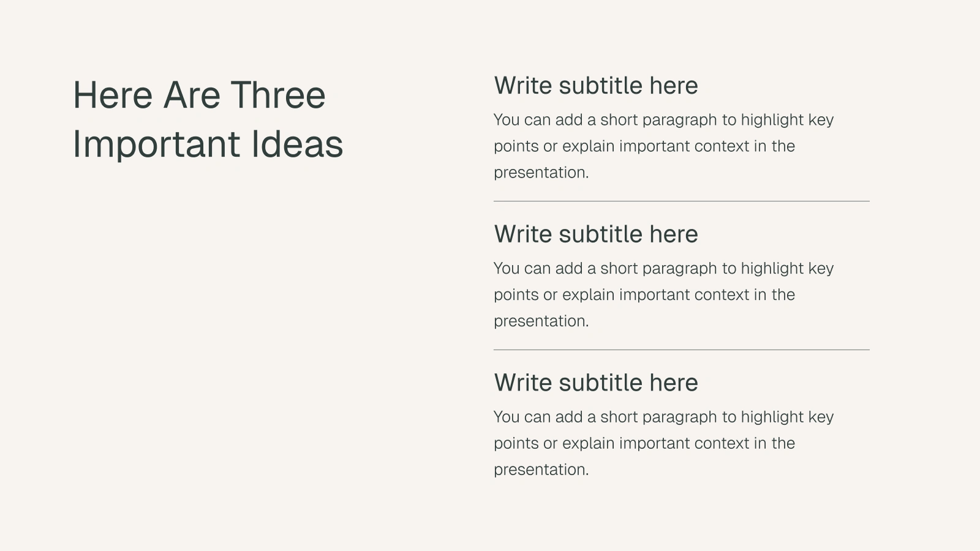Select the third "Write subtitle here" heading
The width and height of the screenshot is (980, 551).
coord(595,383)
